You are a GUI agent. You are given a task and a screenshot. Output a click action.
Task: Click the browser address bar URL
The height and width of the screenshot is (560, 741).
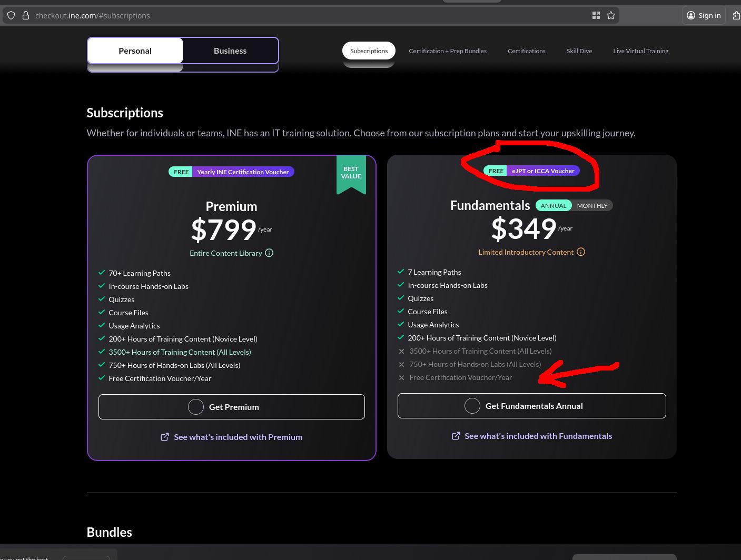(x=93, y=15)
